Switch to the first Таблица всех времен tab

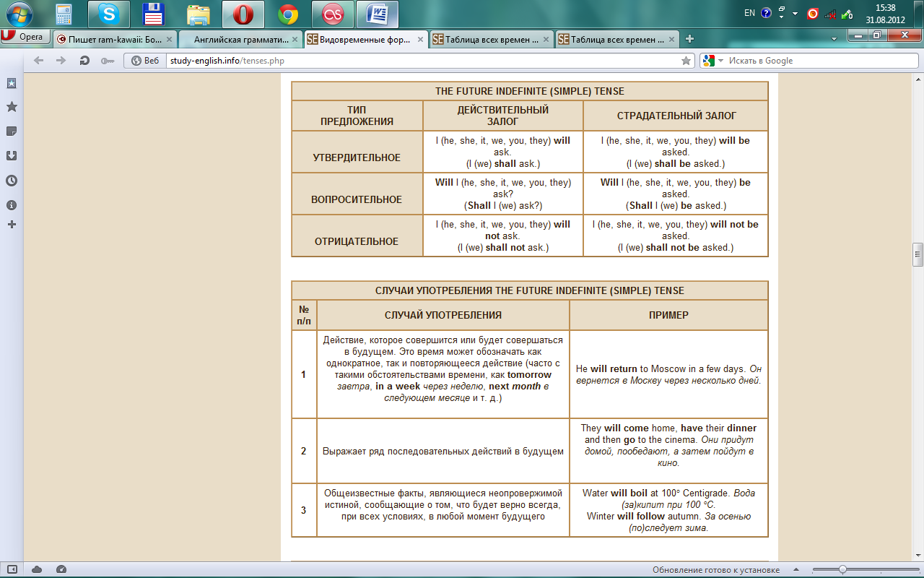coord(492,40)
